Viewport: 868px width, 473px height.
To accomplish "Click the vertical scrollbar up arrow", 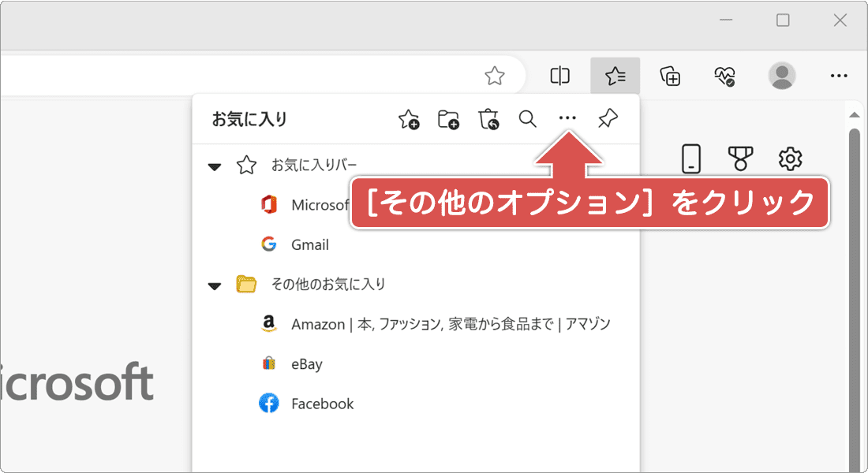I will click(854, 114).
